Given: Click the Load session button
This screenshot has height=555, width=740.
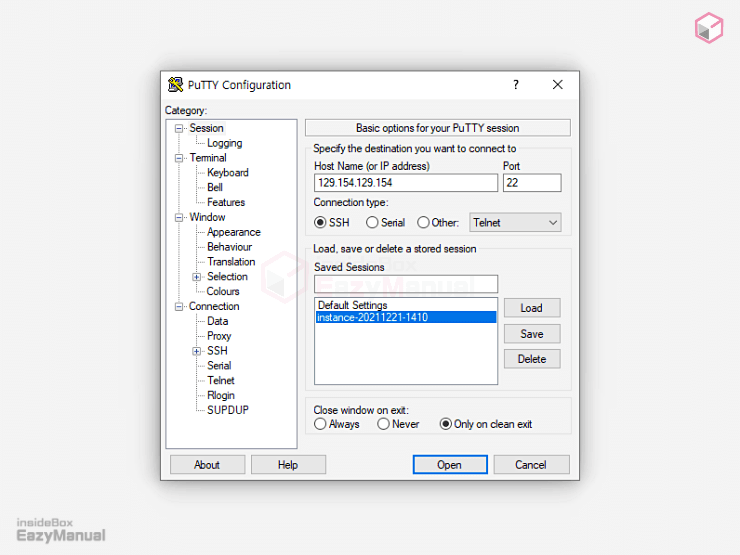Looking at the screenshot, I should click(x=532, y=308).
